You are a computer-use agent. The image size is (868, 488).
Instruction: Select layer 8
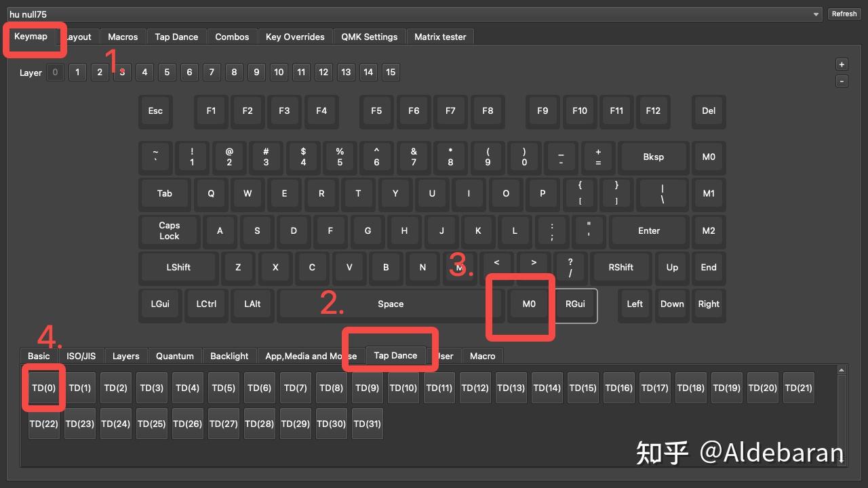point(234,72)
